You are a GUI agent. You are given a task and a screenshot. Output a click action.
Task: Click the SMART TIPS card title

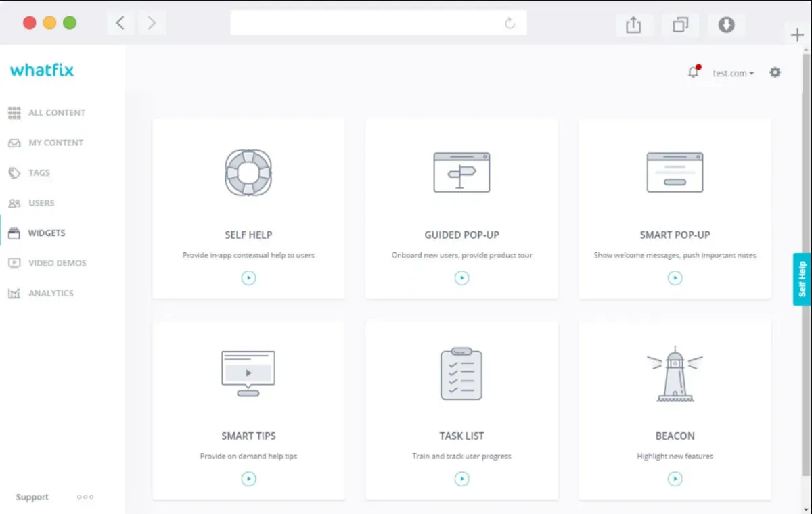click(248, 436)
